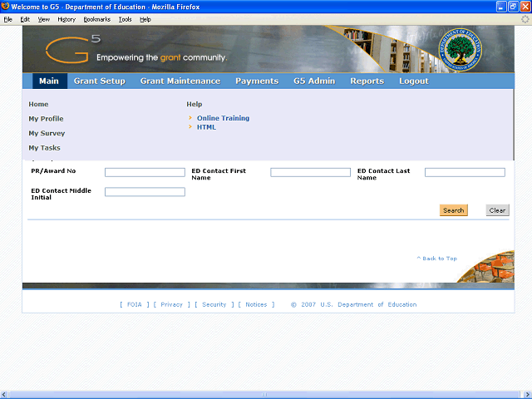Open My Tasks

(44, 148)
